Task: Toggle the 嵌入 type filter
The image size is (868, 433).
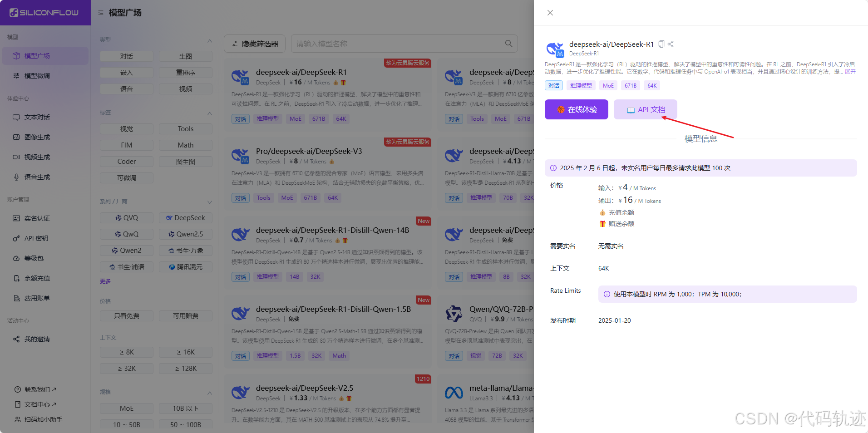Action: coord(127,73)
